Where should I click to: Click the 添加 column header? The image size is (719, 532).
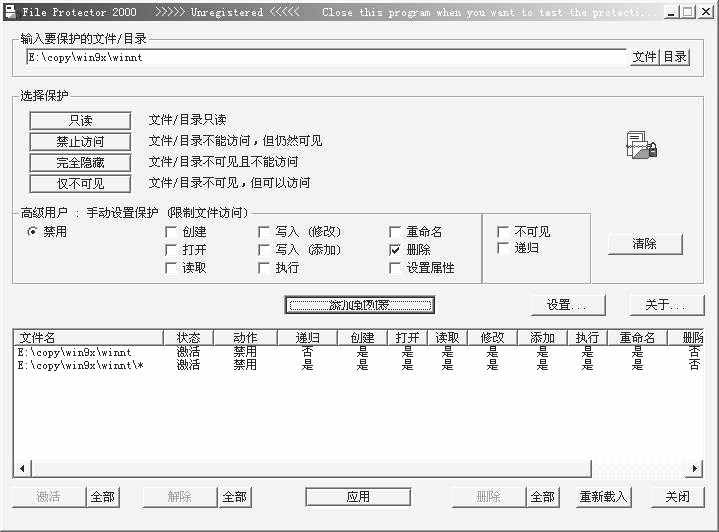[x=542, y=338]
